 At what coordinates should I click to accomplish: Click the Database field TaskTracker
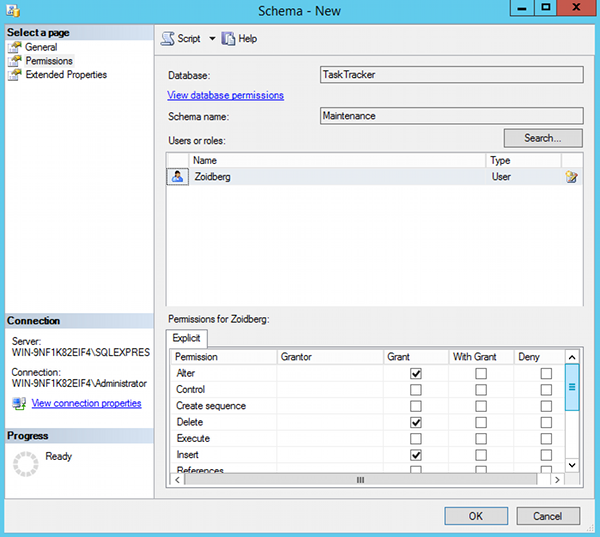[452, 75]
